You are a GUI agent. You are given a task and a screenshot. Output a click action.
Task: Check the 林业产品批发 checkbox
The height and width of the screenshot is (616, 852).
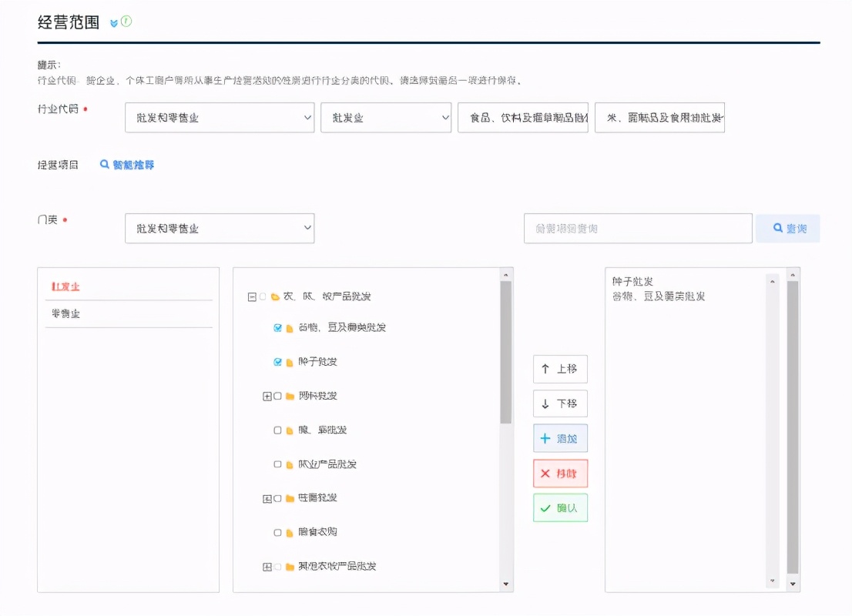click(277, 464)
